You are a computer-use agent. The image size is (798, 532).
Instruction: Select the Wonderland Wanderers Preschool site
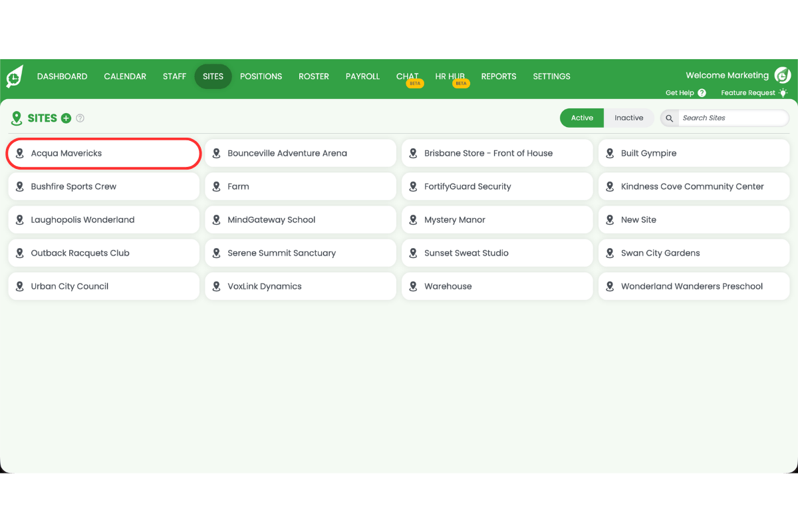694,286
